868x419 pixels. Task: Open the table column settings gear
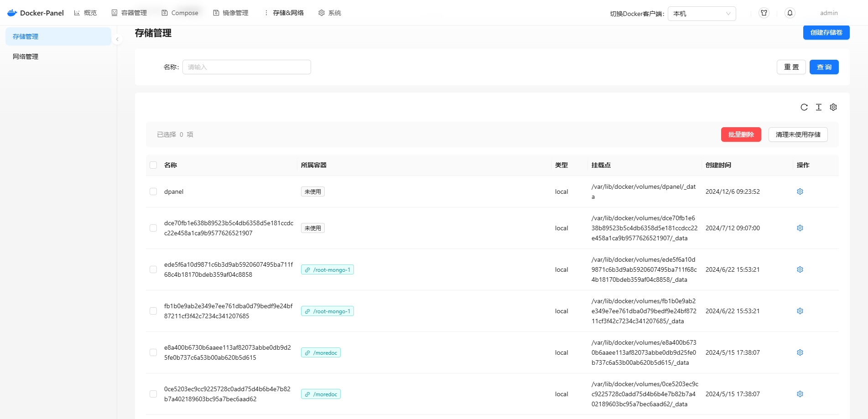[833, 107]
